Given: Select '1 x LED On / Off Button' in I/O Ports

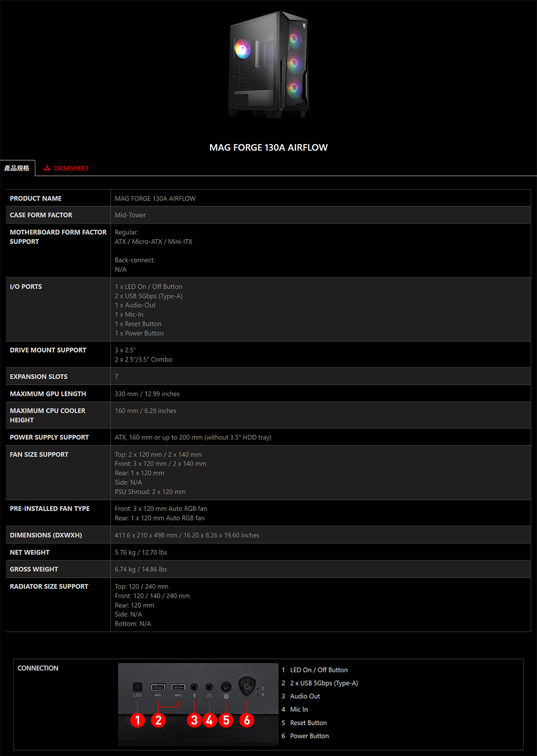Looking at the screenshot, I should (x=148, y=286).
